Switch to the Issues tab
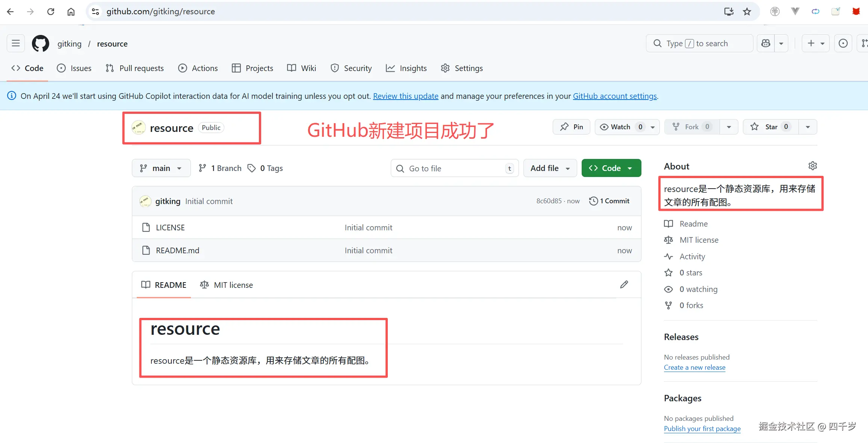Screen dimensions: 868x443 (74, 68)
